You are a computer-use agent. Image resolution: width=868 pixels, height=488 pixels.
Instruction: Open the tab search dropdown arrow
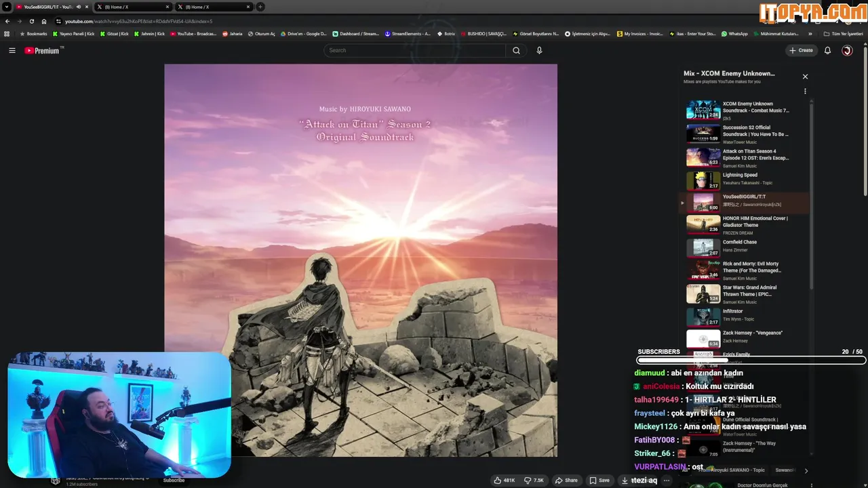(x=7, y=7)
